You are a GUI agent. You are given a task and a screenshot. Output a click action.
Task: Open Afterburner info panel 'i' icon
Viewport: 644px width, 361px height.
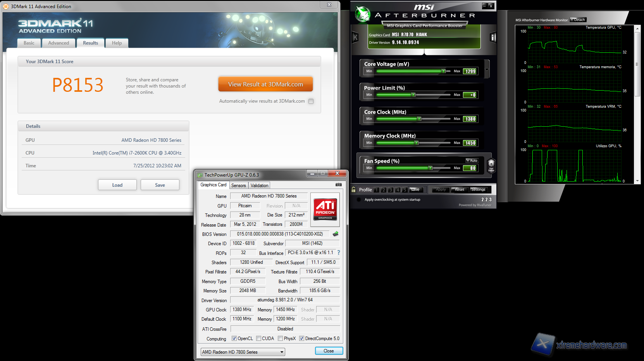click(493, 37)
